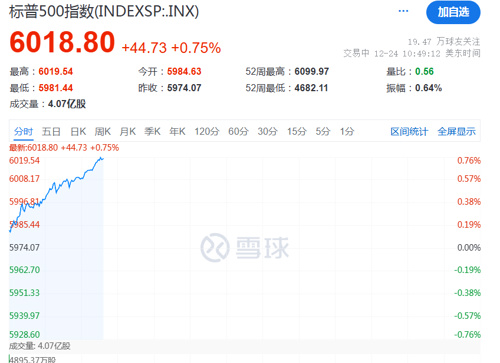Select the 30分 interval tab
This screenshot has width=500, height=363.
268,131
